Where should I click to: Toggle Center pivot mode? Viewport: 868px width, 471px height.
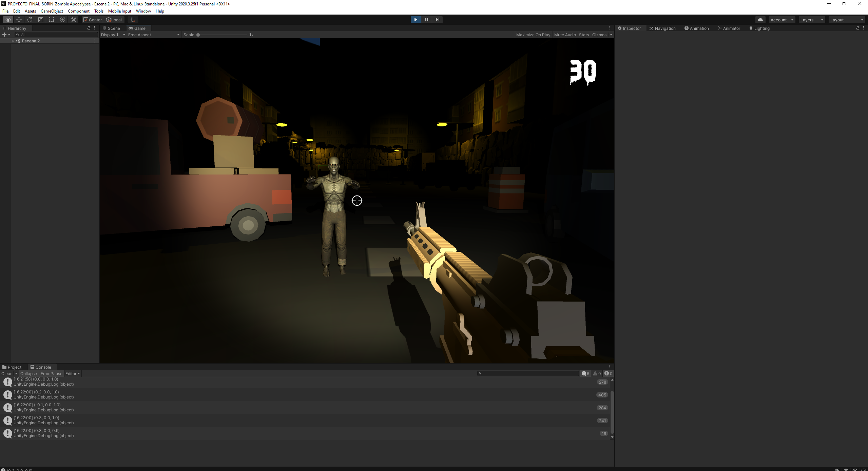[92, 20]
